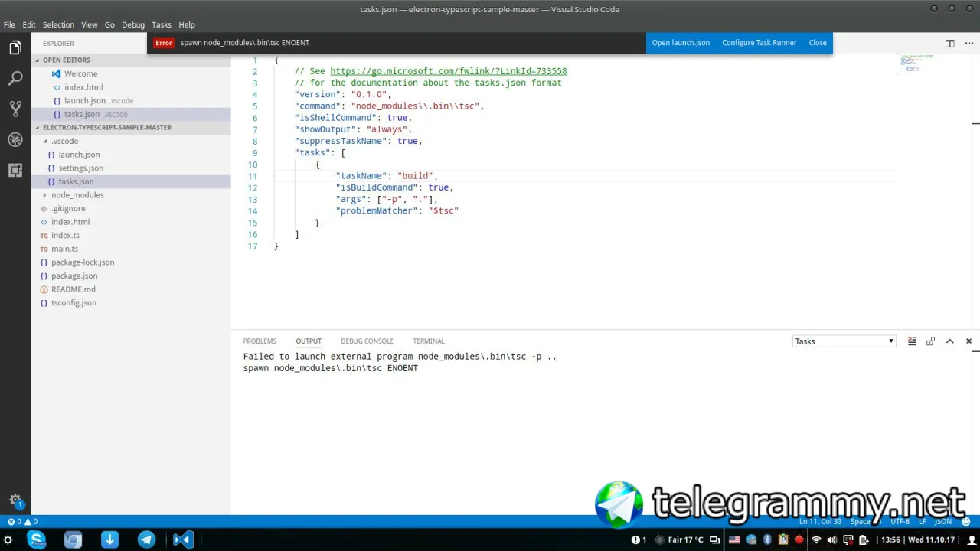
Task: Maximize the panel with the up chevron
Action: (x=950, y=341)
